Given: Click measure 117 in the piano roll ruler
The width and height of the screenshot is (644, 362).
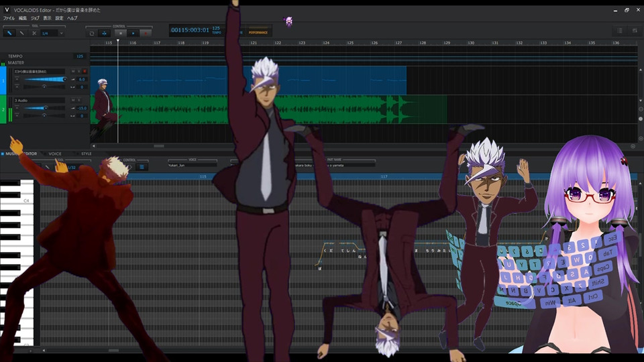Looking at the screenshot, I should [x=384, y=176].
